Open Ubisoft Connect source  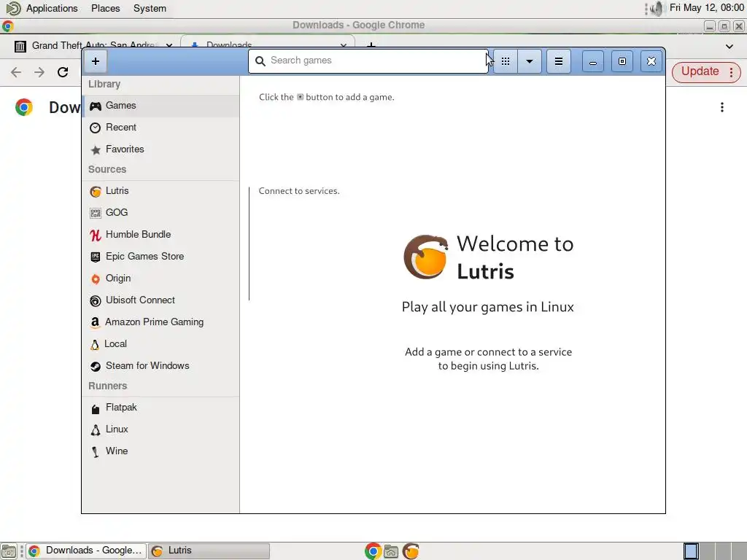(x=161, y=300)
